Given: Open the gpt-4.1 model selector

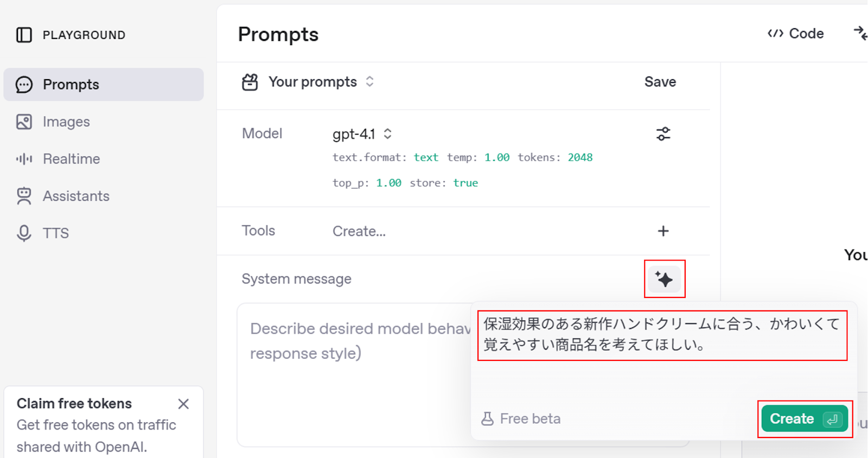Looking at the screenshot, I should [362, 133].
